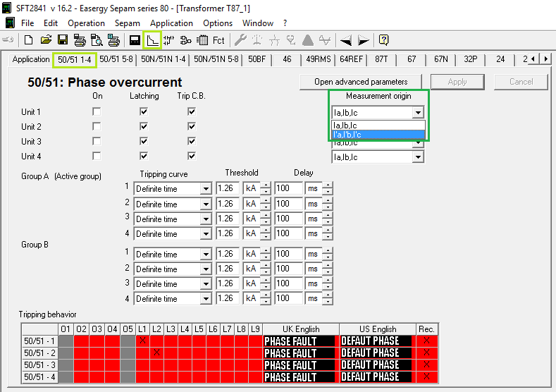The height and width of the screenshot is (392, 556).
Task: Open the Options menu
Action: (217, 23)
